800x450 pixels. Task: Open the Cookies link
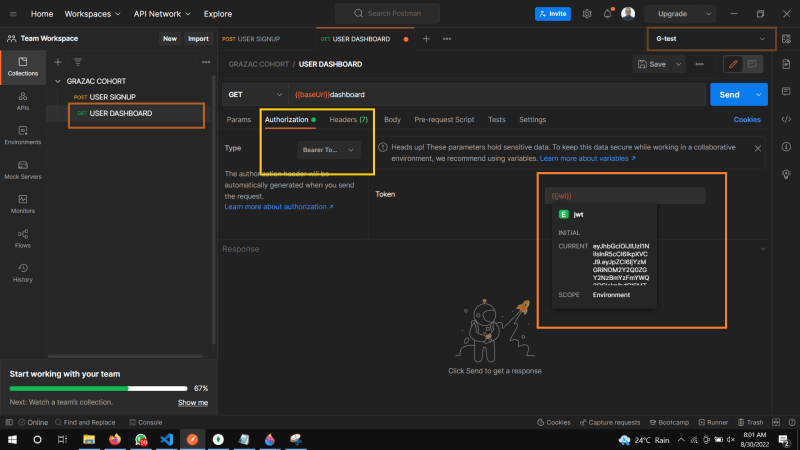747,119
